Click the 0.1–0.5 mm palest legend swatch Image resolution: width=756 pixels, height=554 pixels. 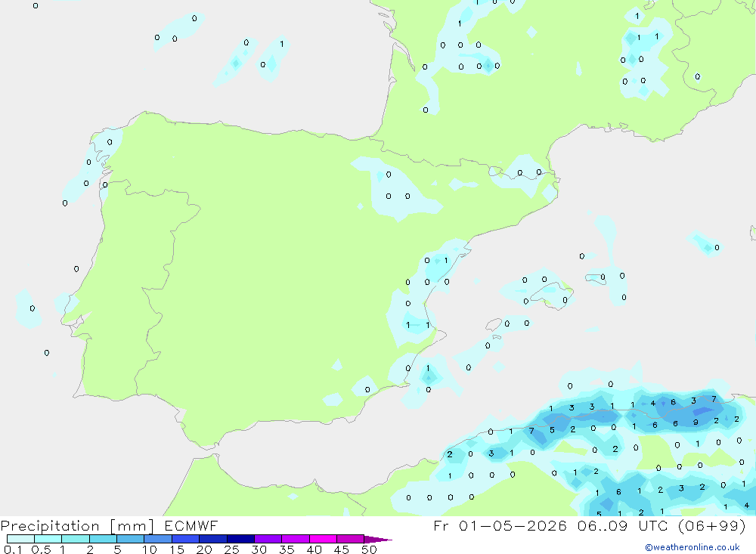(20, 539)
